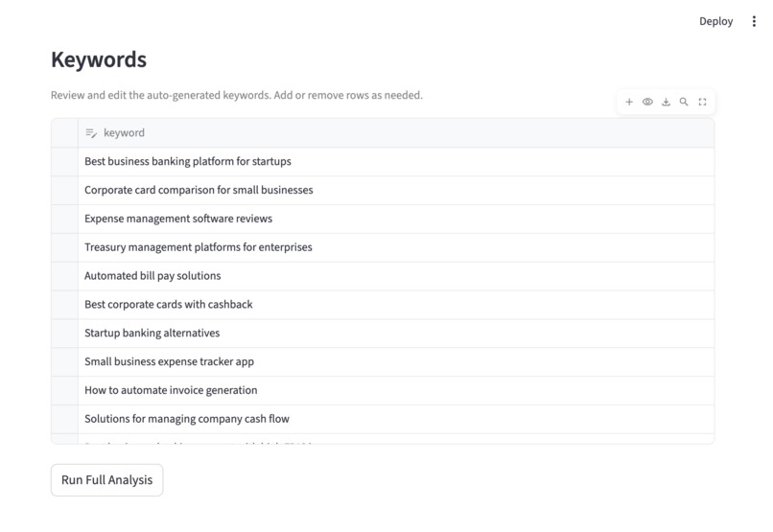Screen dimensions: 773x532
Task: Expand the table to fullscreen
Action: coord(702,102)
